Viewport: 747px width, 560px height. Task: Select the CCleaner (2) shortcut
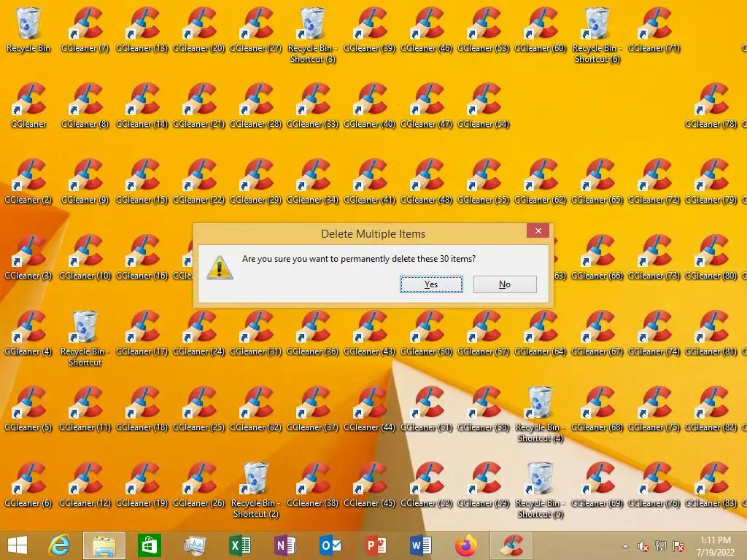click(x=28, y=181)
